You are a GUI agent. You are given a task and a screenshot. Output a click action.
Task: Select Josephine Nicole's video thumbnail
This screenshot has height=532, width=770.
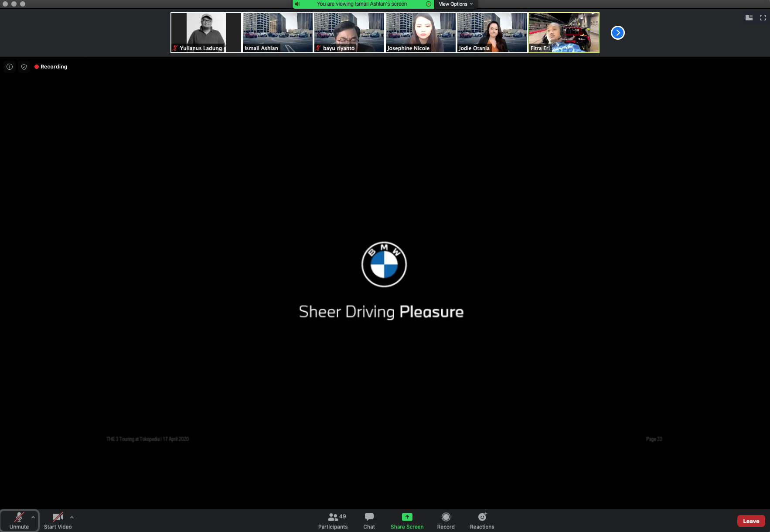coord(420,33)
